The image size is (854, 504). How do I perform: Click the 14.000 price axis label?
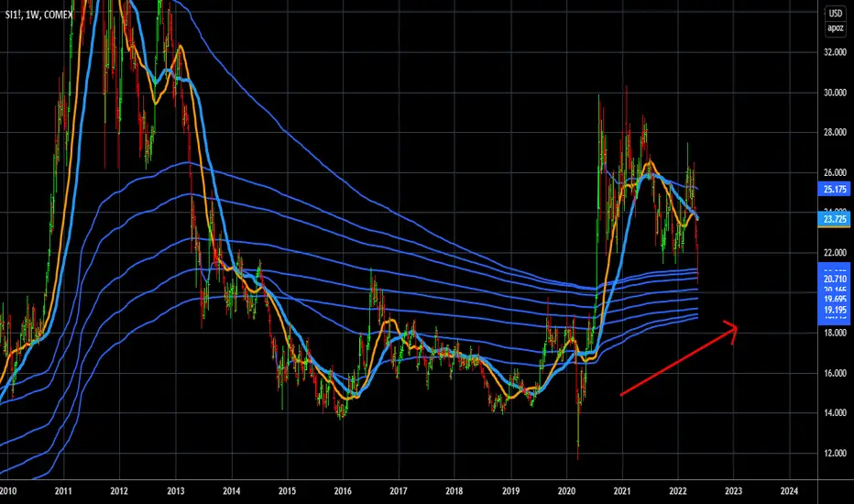pos(836,413)
